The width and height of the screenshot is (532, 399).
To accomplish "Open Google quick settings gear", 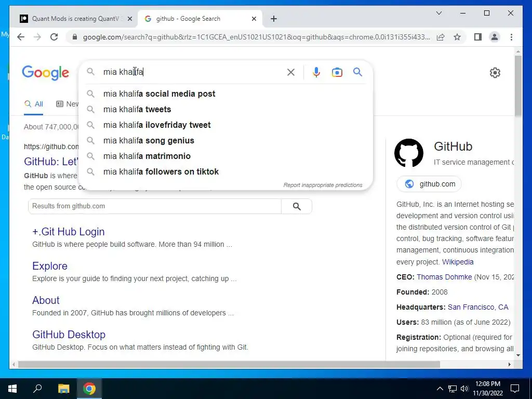I will (x=495, y=73).
